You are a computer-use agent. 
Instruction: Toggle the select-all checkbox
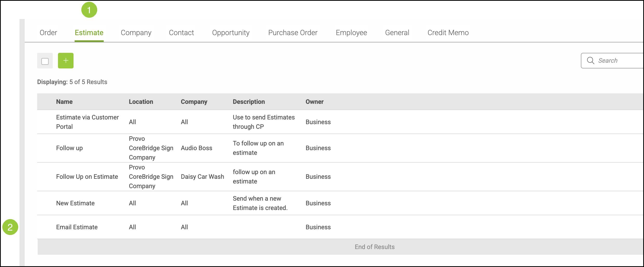pyautogui.click(x=45, y=61)
